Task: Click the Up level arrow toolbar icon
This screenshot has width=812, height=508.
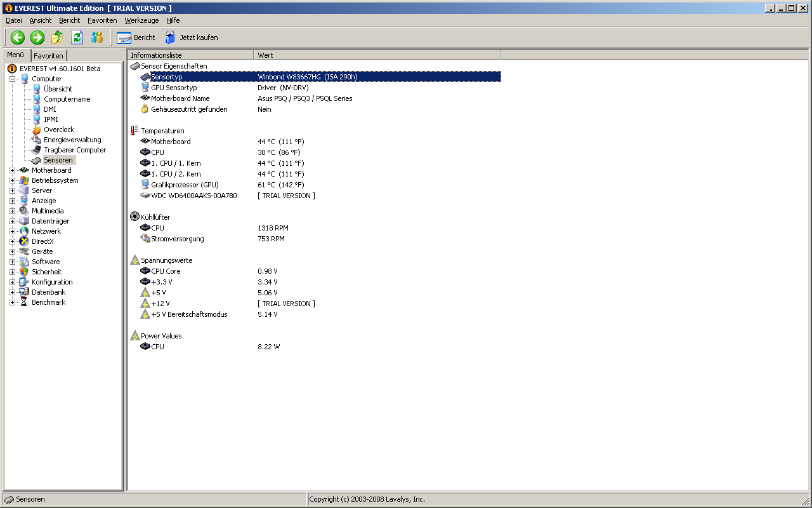Action: point(57,37)
